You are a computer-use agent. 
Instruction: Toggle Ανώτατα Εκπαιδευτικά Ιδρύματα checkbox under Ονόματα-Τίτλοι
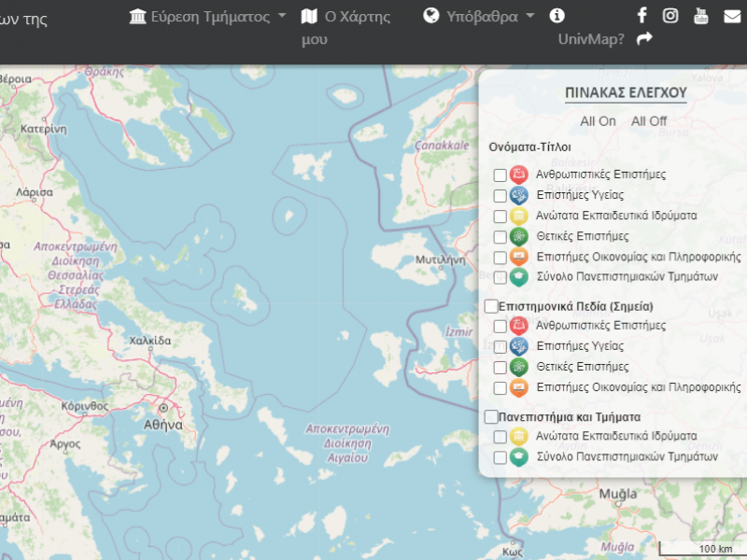pos(500,217)
